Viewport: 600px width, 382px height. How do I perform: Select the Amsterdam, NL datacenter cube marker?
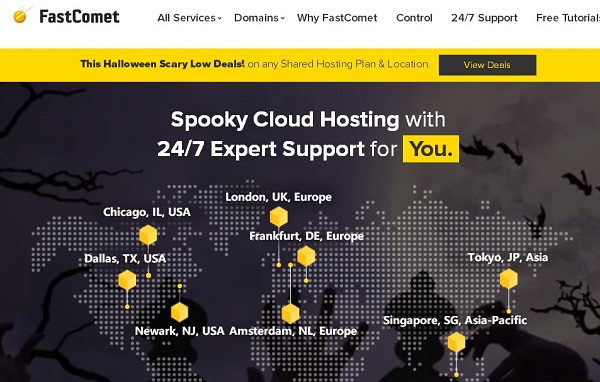[x=291, y=313]
